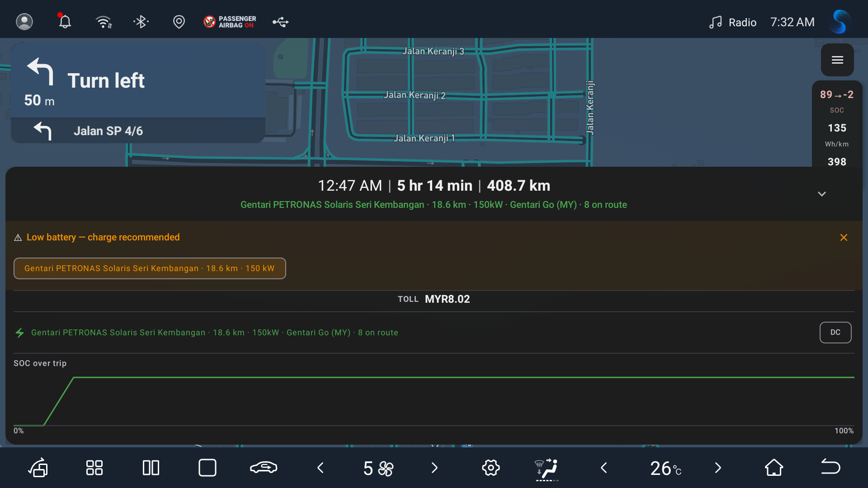Tap the low battery warning triangle icon
Viewport: 868px width, 488px height.
tap(18, 238)
